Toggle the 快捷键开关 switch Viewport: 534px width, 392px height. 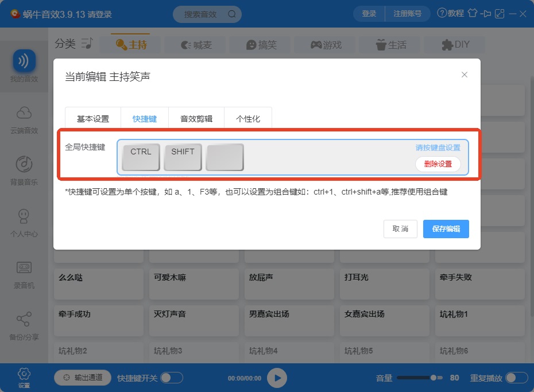click(172, 378)
